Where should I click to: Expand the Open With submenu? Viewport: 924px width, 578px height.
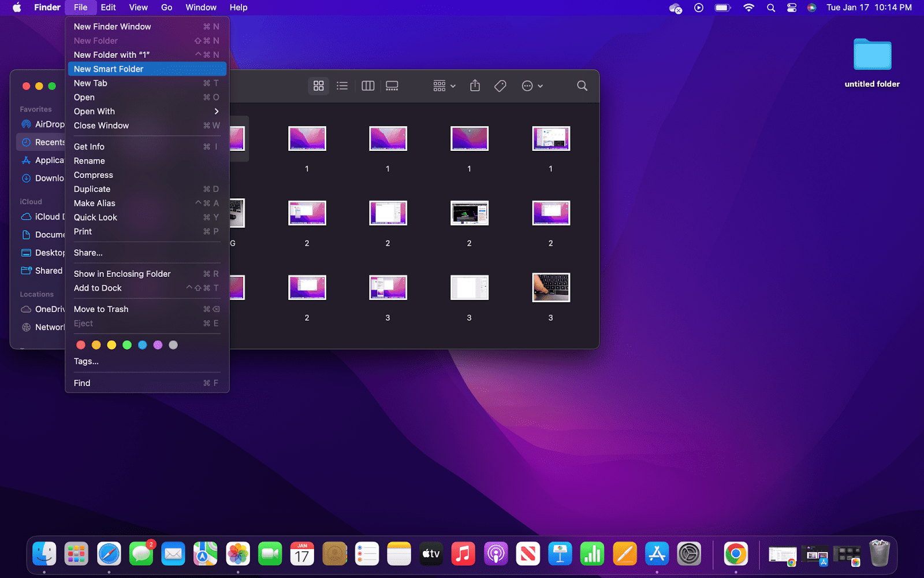(x=147, y=112)
